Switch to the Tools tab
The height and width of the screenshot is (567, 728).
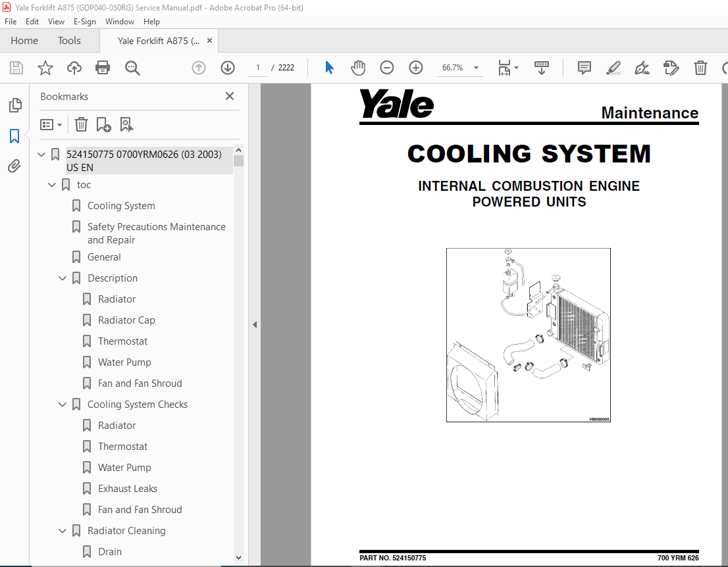click(69, 41)
